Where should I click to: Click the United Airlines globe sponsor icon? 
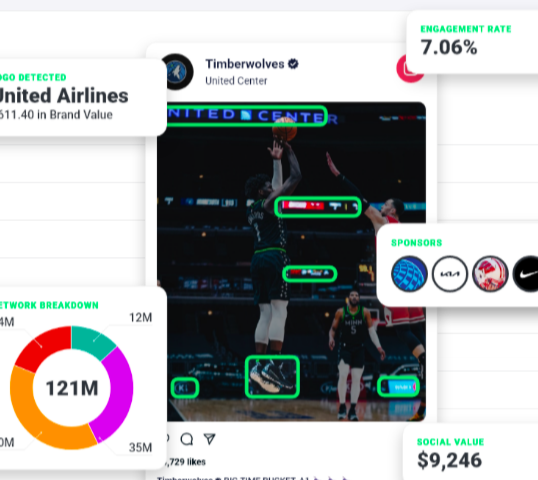(409, 274)
